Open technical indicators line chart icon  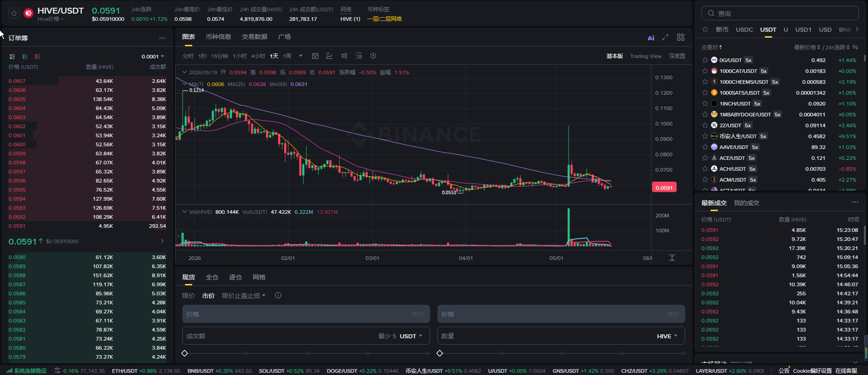click(330, 56)
